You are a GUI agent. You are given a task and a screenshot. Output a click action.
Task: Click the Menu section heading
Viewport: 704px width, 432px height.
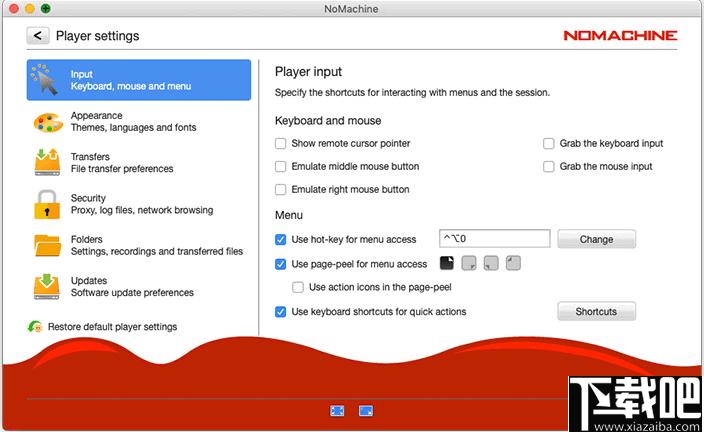pos(289,215)
